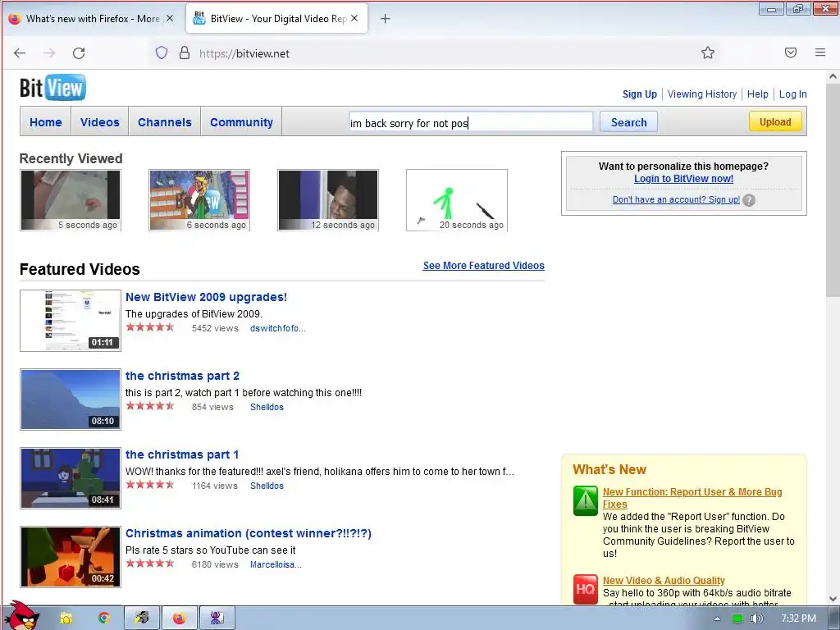Click the taskbar app next to Chrome
The image size is (840, 630).
pos(142,619)
